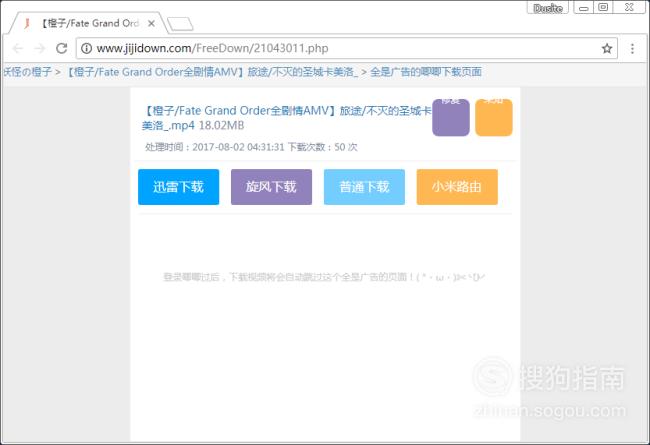Click the address bar URL field
This screenshot has width=650, height=445.
coord(346,49)
